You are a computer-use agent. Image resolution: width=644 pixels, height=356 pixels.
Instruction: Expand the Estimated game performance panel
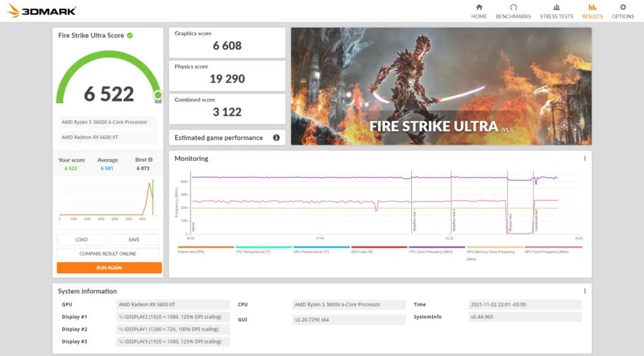point(227,138)
